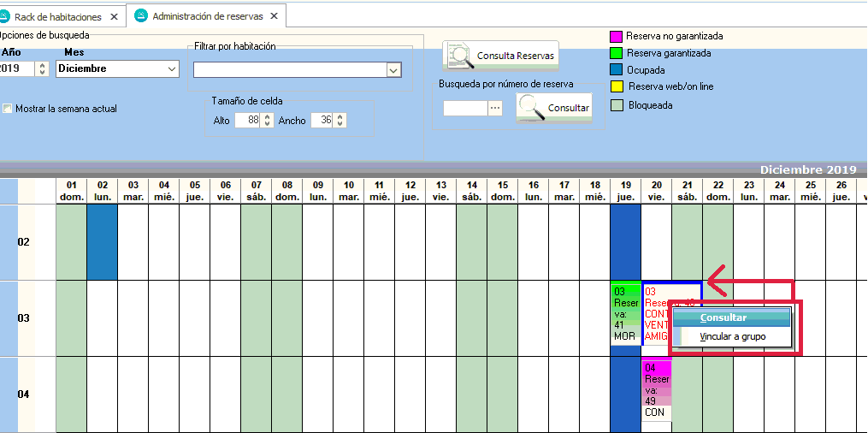Image resolution: width=868 pixels, height=433 pixels.
Task: Close the Administración de reservas tab
Action: 274,16
